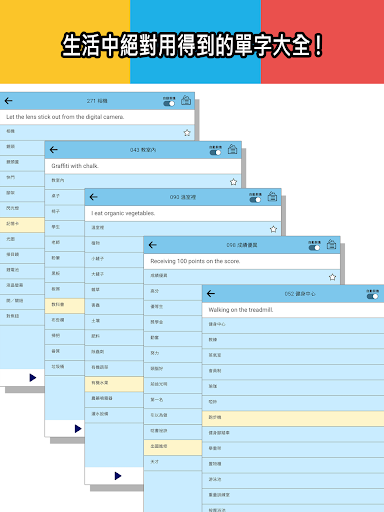
Task: Select the 桌子 row on the 043 screen
Action: pos(65,196)
